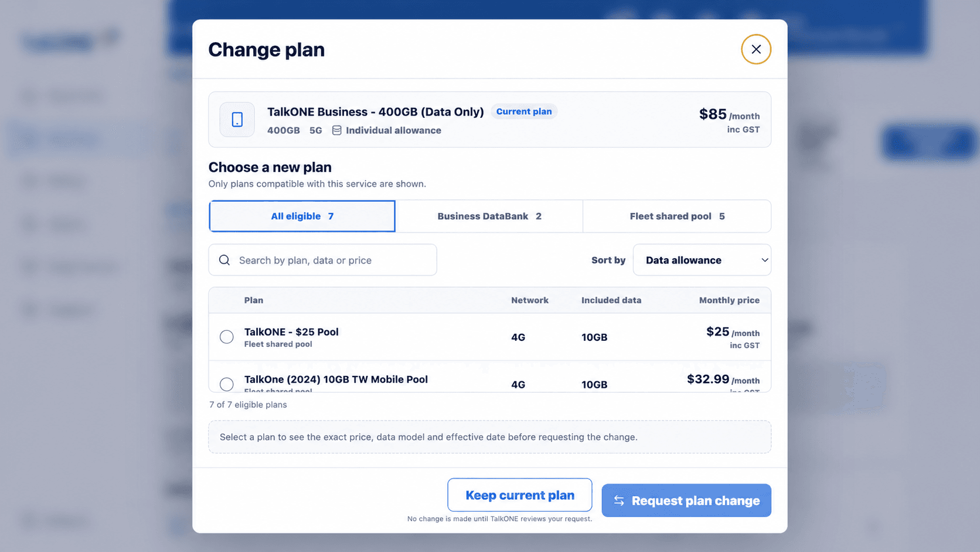
Task: Switch to the All eligible tab
Action: pyautogui.click(x=302, y=216)
